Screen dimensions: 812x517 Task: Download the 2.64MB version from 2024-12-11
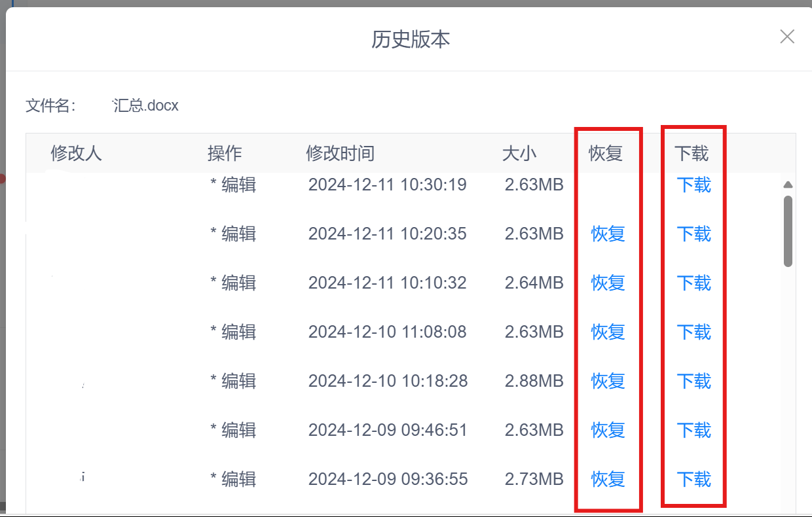tap(693, 283)
